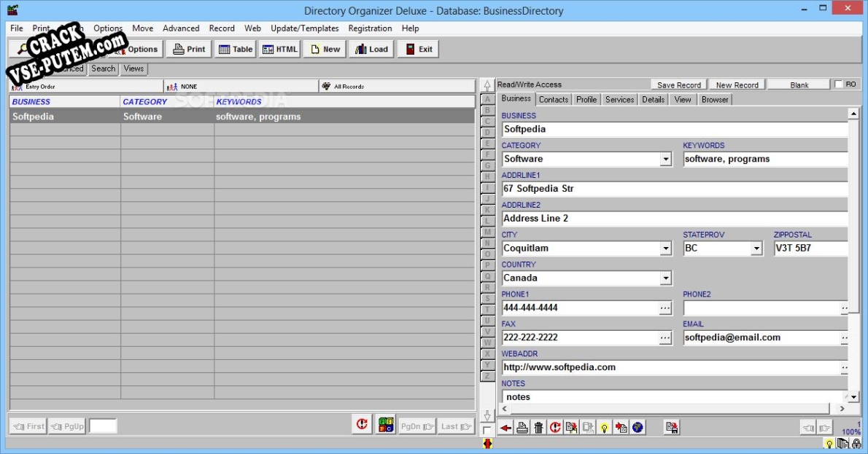Click the colored ABC blocks icon
The width and height of the screenshot is (868, 454).
tap(386, 425)
